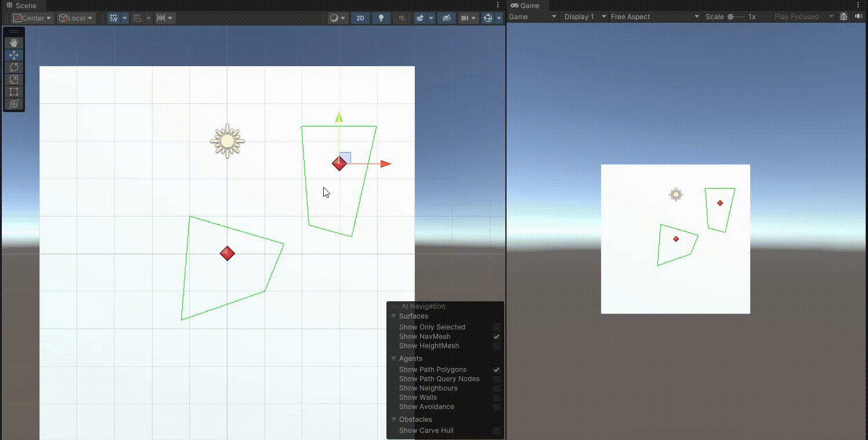
Task: Toggle the Game view bug stats icon
Action: coord(844,17)
